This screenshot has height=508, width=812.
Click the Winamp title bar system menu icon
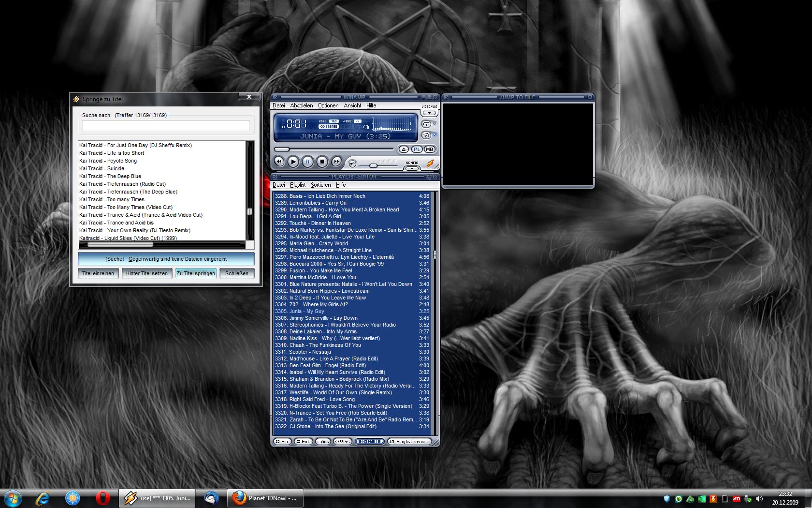click(x=275, y=97)
